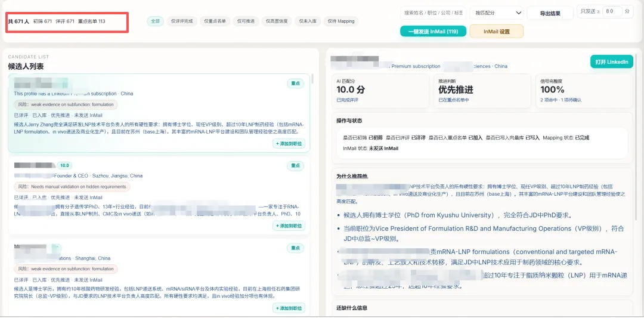Click the Shanghai candidate's weak evidence risk tag

66,268
